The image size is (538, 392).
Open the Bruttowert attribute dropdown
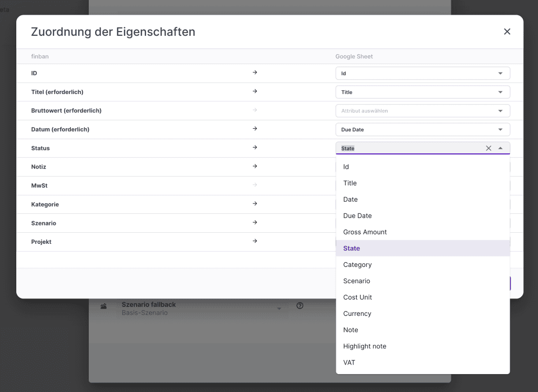coord(500,111)
